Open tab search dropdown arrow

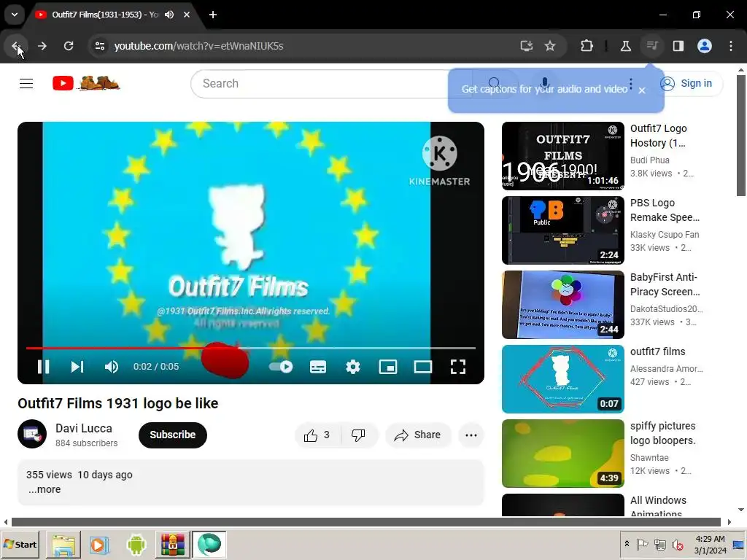coord(15,15)
